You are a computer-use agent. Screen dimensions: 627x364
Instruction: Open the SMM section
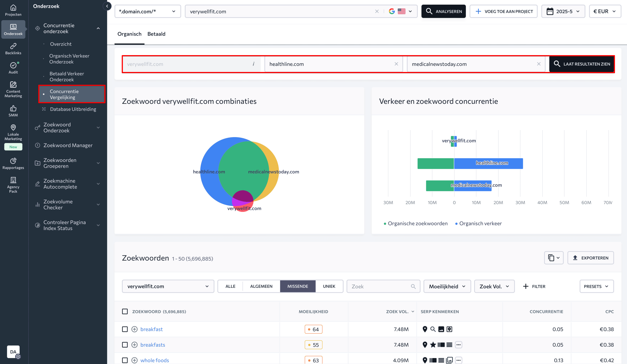point(13,111)
